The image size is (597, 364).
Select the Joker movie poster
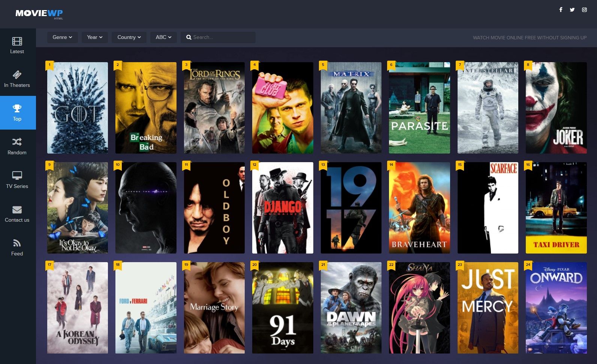[556, 108]
